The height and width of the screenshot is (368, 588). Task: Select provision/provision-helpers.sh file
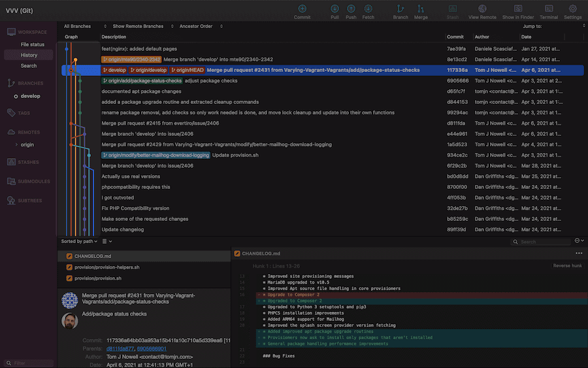[x=106, y=267]
